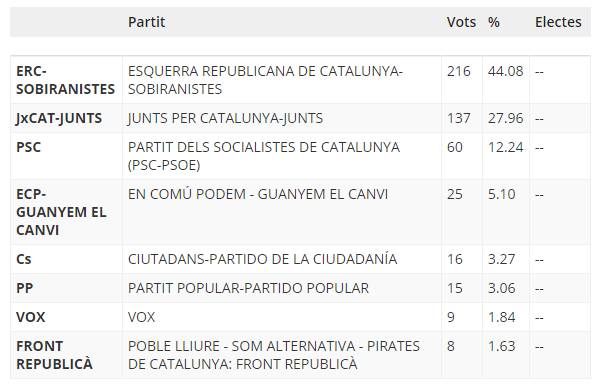Select Partit dels Socialistes de Catalunya name
The width and height of the screenshot is (611, 391).
click(264, 156)
